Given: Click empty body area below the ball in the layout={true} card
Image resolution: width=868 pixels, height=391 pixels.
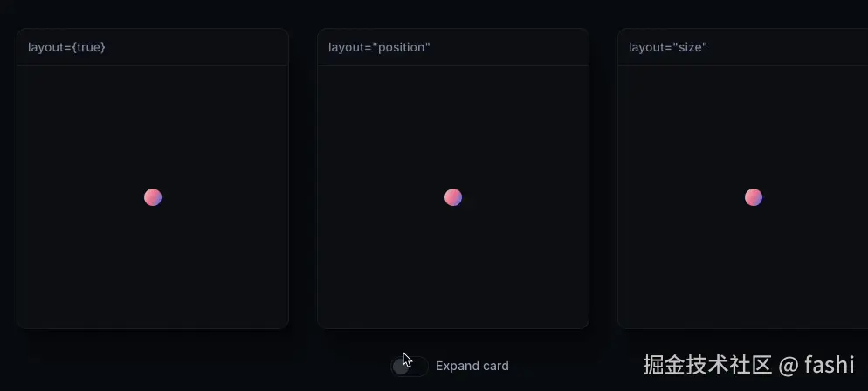Looking at the screenshot, I should [153, 265].
